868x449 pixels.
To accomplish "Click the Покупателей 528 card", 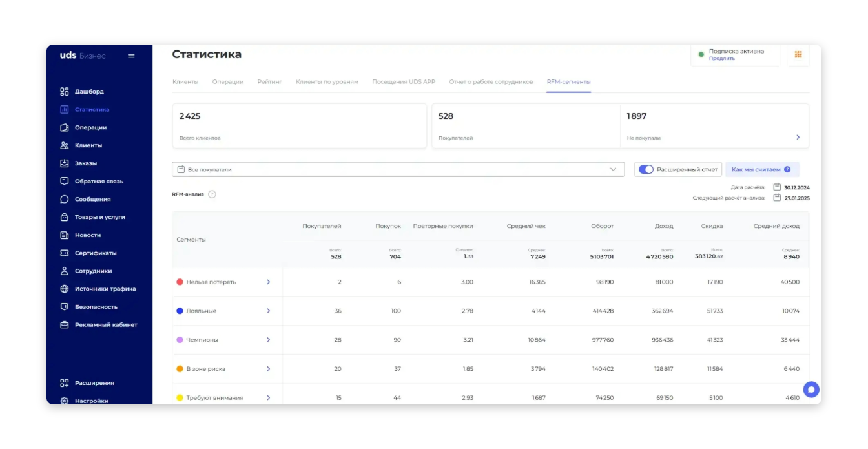I will pyautogui.click(x=526, y=126).
